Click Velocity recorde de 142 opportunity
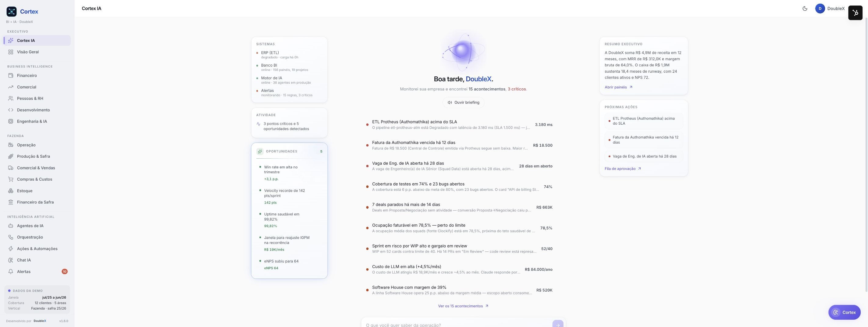This screenshot has height=327, width=868. point(289,197)
